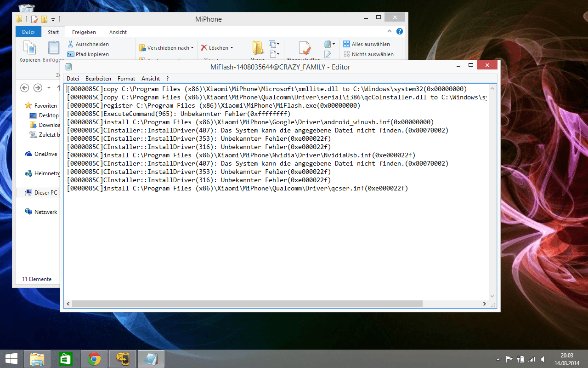
Task: Select the Zuletzt besucht entry in navigation pane
Action: [x=45, y=135]
